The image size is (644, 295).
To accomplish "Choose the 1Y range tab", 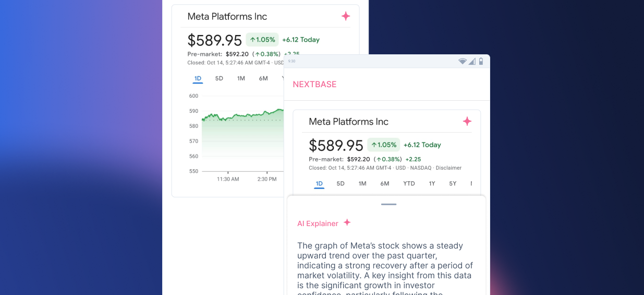I will [x=432, y=183].
